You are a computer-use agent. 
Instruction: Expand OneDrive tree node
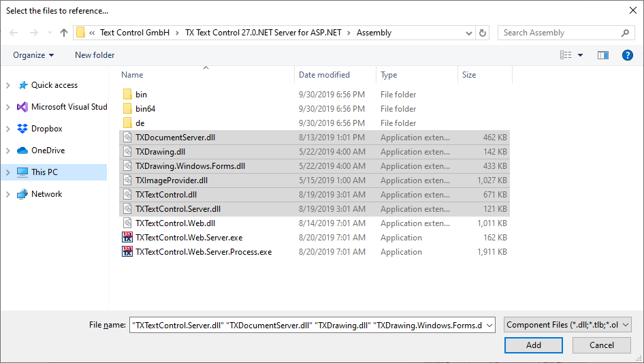tap(7, 151)
